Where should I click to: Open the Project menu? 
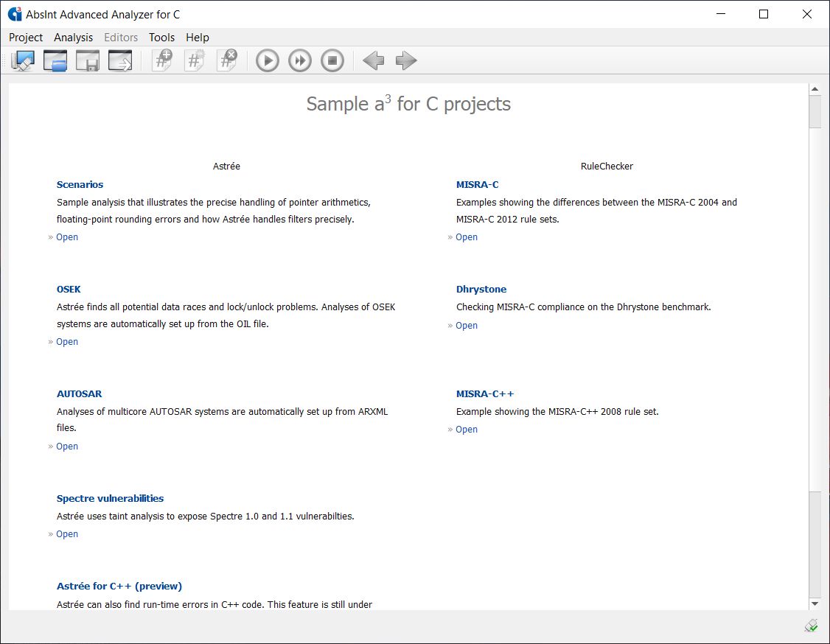point(26,38)
